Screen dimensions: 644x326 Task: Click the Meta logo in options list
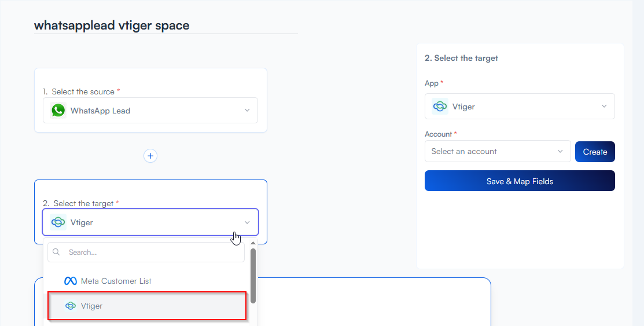(x=71, y=281)
